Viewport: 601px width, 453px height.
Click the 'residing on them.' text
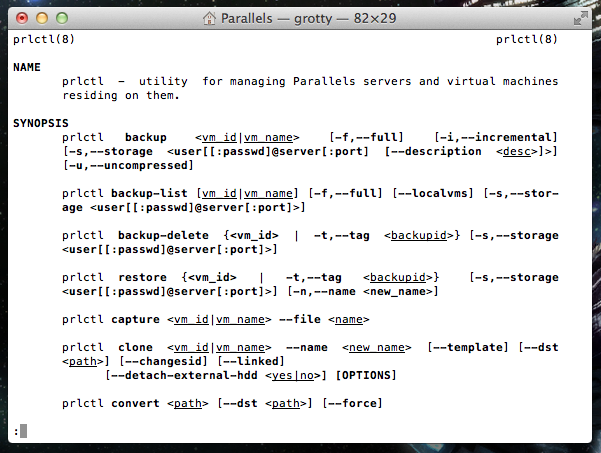(121, 95)
